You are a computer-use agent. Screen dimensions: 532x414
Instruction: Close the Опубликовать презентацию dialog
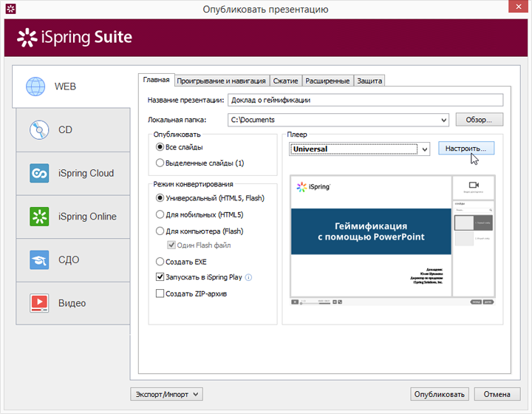(x=519, y=7)
